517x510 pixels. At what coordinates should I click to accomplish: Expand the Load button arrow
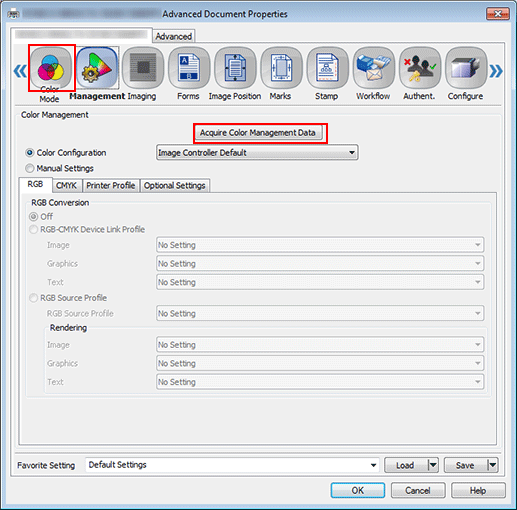tap(433, 465)
